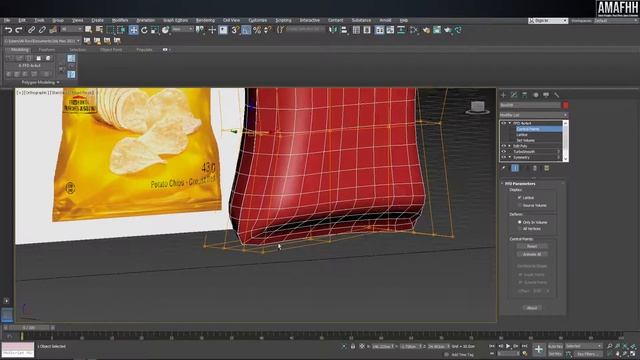Screen dimensions: 640x360
Task: Enable the Source Volume checkbox
Action: coord(520,205)
